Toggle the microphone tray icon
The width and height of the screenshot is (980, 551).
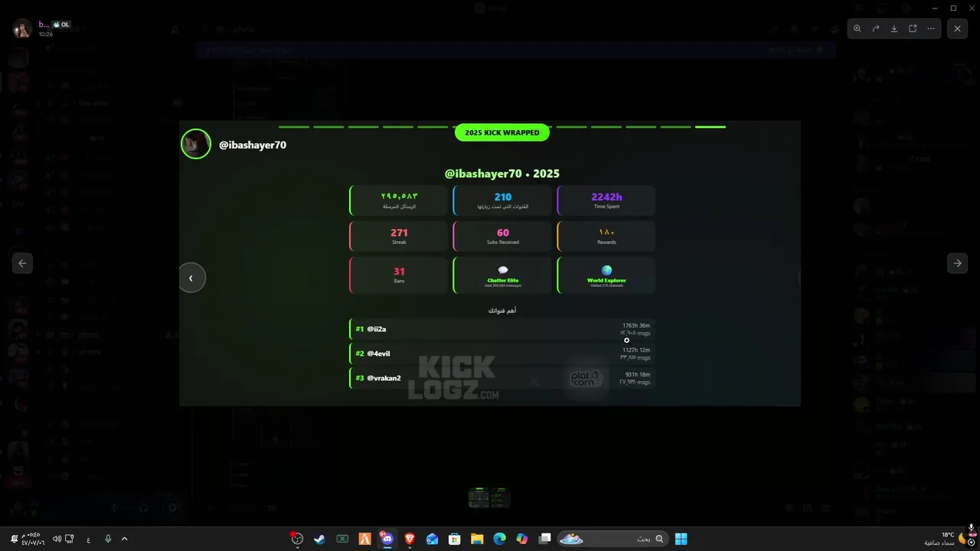pyautogui.click(x=108, y=539)
